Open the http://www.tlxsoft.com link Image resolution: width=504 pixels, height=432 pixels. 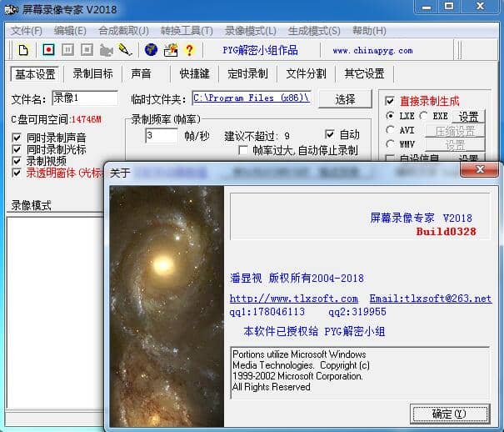pos(293,299)
